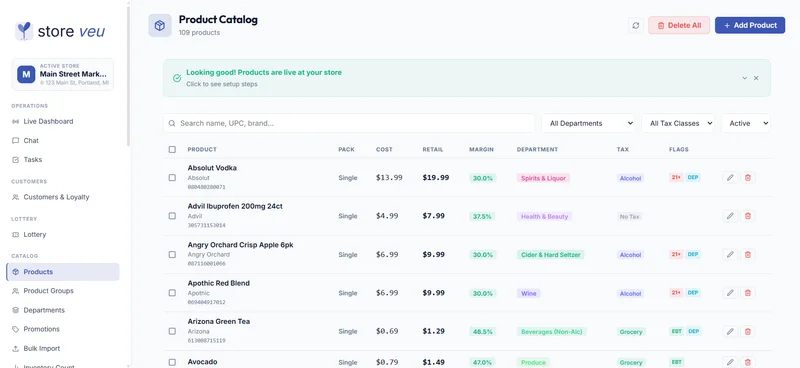This screenshot has height=368, width=800.
Task: Check the Avocado row checkbox
Action: pyautogui.click(x=172, y=362)
